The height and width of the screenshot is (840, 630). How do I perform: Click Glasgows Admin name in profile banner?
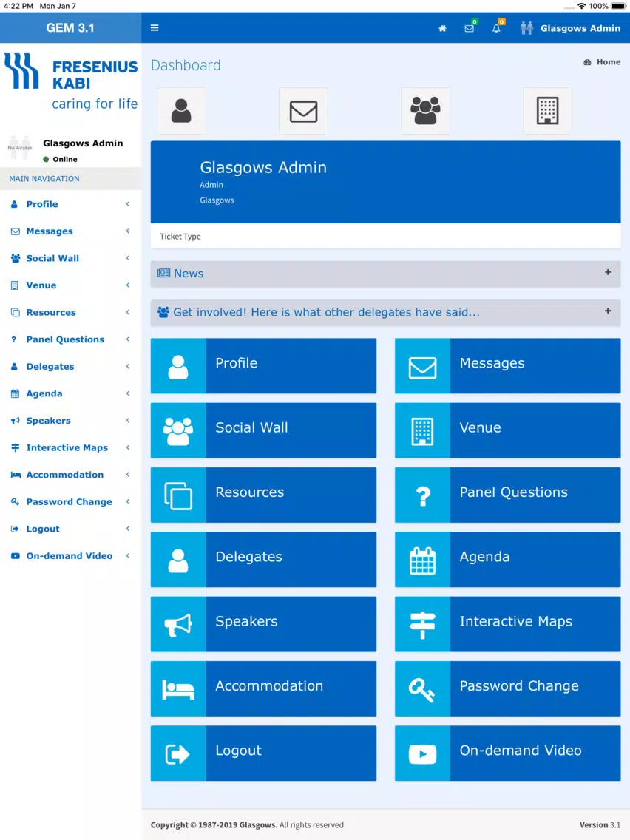click(x=263, y=167)
